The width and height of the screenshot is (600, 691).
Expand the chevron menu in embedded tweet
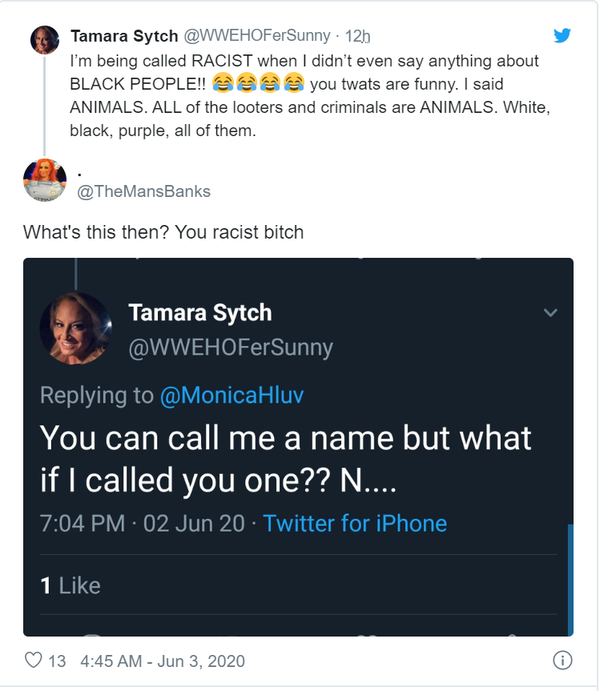tap(550, 313)
